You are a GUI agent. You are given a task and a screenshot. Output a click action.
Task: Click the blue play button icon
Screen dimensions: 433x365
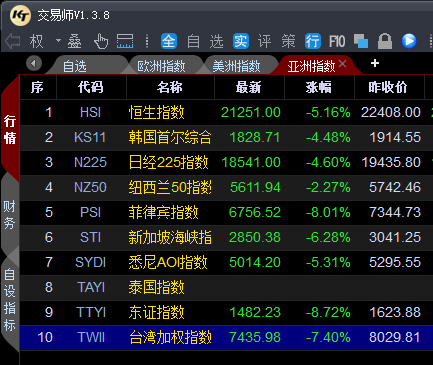(x=409, y=41)
